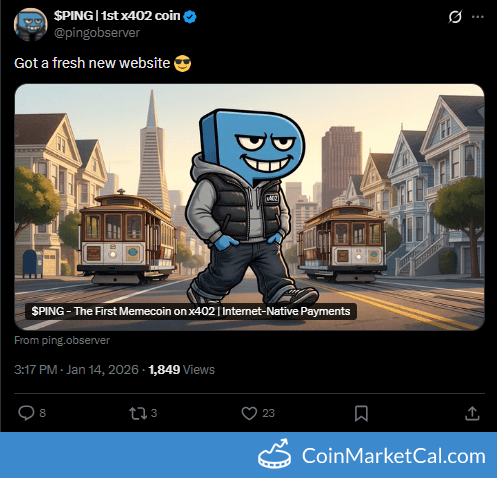Click the CoinMarketCal.com logo text

[x=394, y=456]
